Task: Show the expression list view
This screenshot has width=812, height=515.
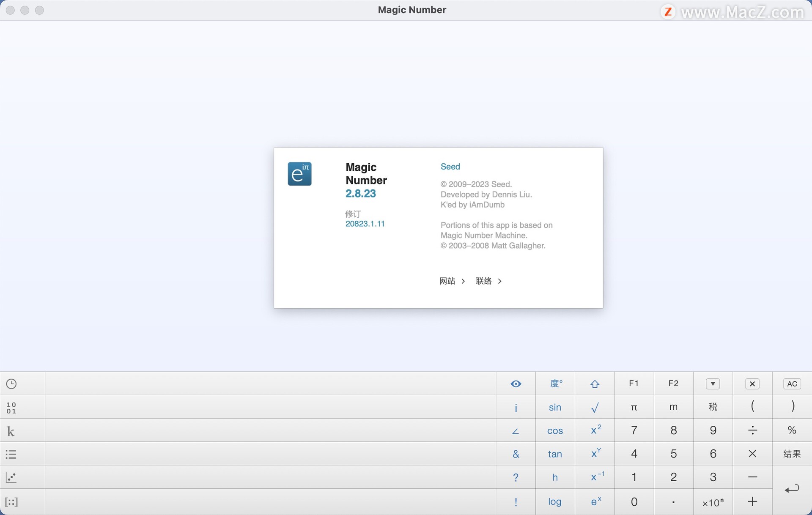Action: [x=11, y=454]
